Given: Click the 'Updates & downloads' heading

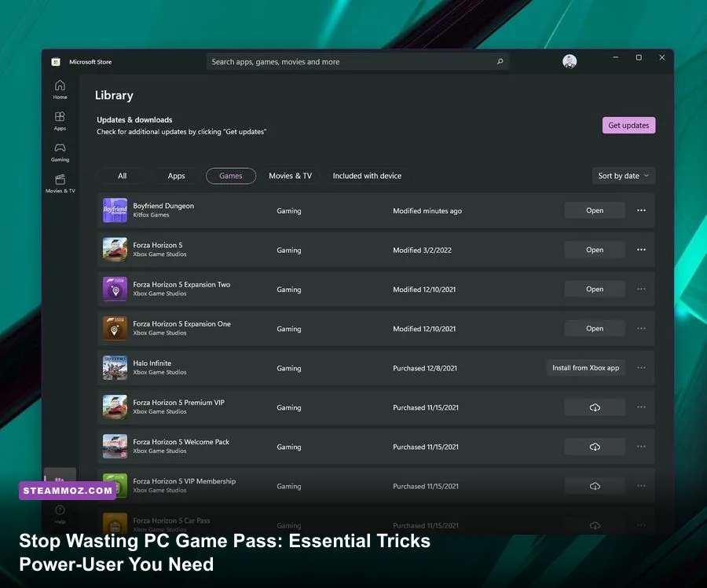Looking at the screenshot, I should [x=134, y=120].
